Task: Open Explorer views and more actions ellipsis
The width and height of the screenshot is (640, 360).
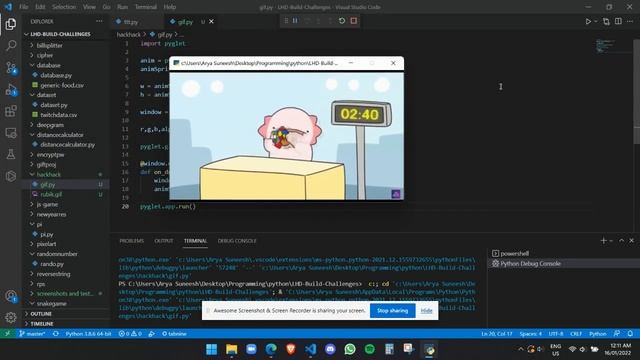Action: [99, 21]
